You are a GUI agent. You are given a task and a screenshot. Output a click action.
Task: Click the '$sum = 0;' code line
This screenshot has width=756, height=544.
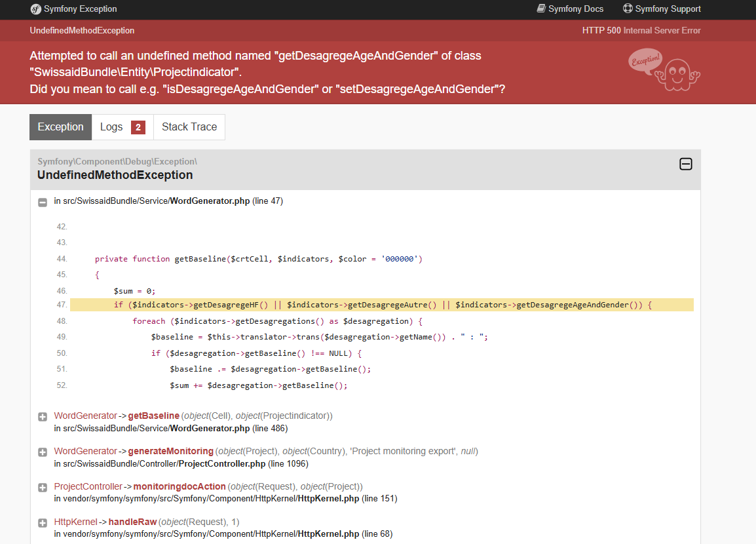tap(134, 291)
